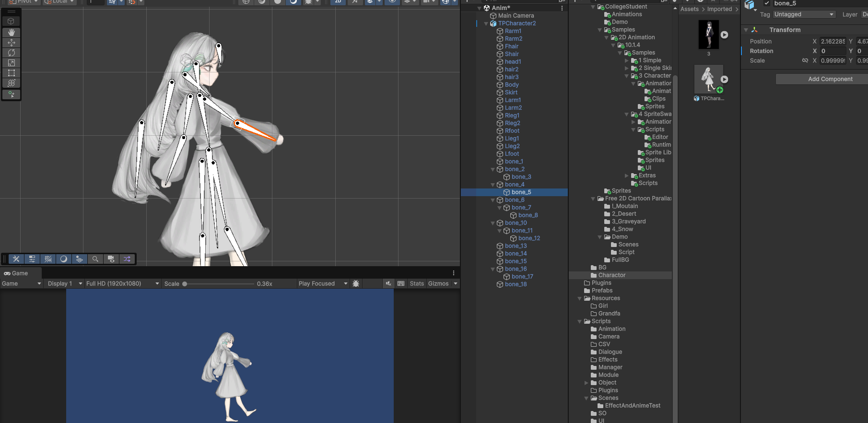
Task: Click the Game view mute audio icon
Action: [388, 283]
